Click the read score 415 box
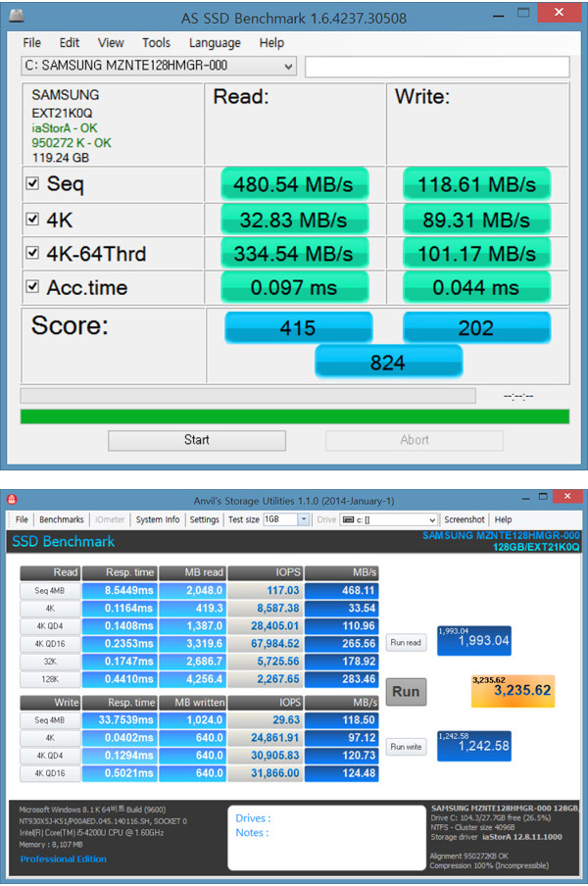 pos(298,327)
